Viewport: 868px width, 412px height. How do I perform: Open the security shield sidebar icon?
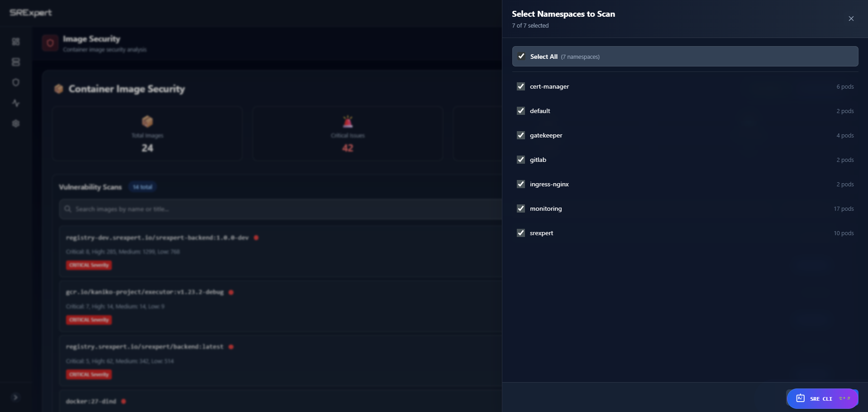[16, 82]
